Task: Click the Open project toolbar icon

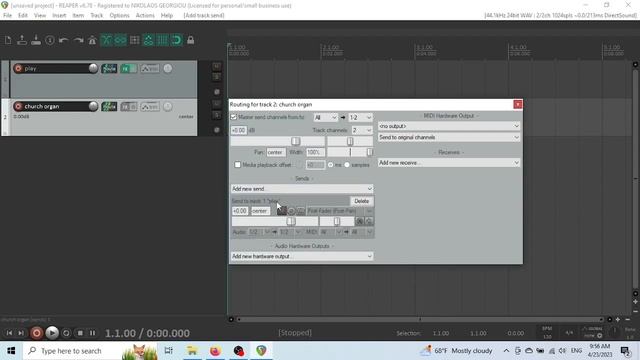Action: 22,40
